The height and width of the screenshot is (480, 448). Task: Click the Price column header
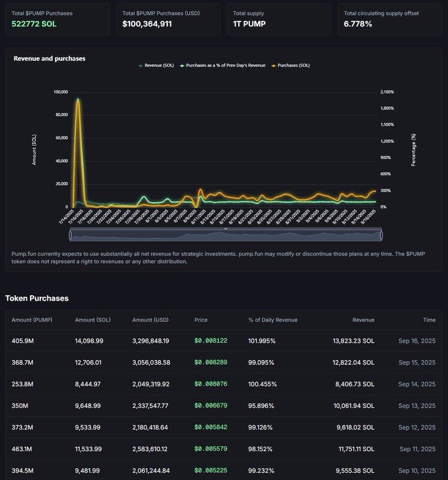(x=201, y=320)
